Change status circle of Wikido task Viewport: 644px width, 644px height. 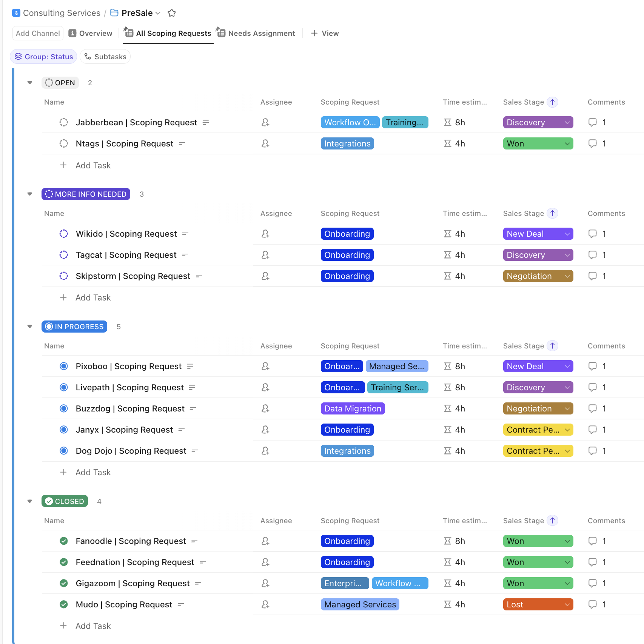(64, 234)
